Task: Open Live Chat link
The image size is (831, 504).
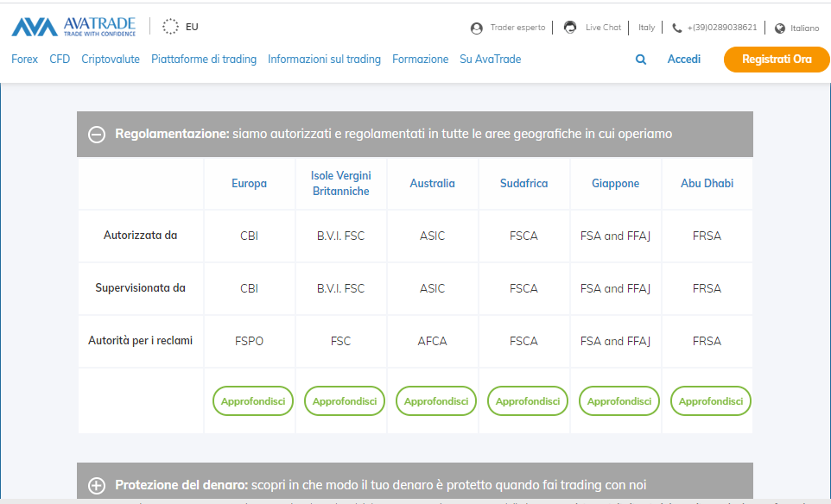Action: pyautogui.click(x=603, y=28)
